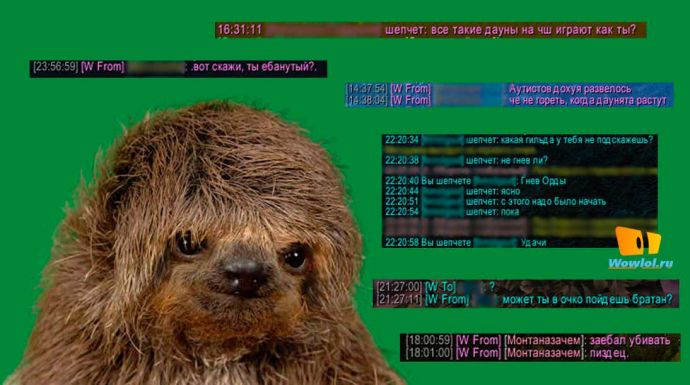Click the timestamp "[18:01:00]"
Screen dimensions: 690x385
pos(429,353)
